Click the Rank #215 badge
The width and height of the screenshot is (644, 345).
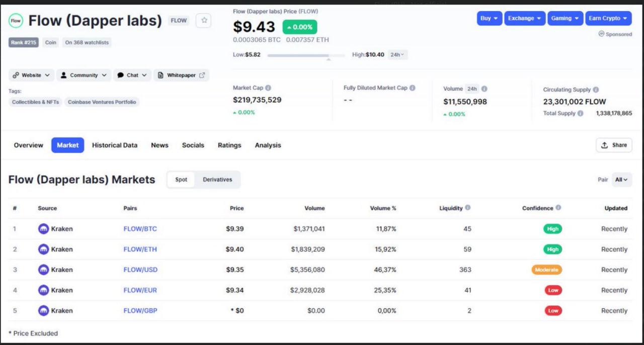click(24, 43)
